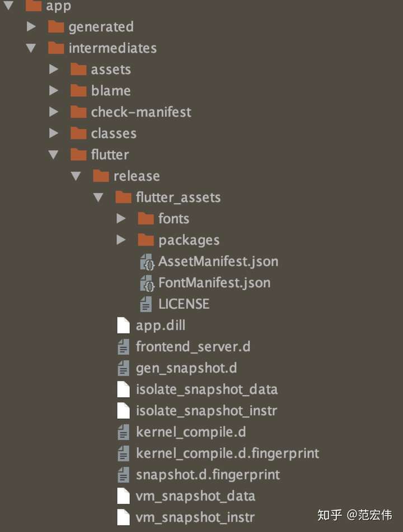Select the vm_snapshot_instr file
Image resolution: width=403 pixels, height=532 pixels.
click(x=195, y=517)
